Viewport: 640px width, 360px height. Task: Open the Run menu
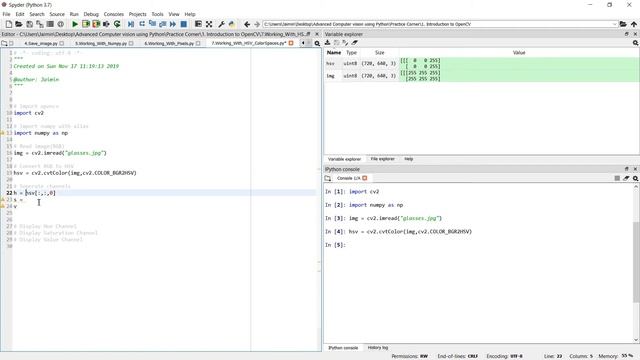pos(74,14)
